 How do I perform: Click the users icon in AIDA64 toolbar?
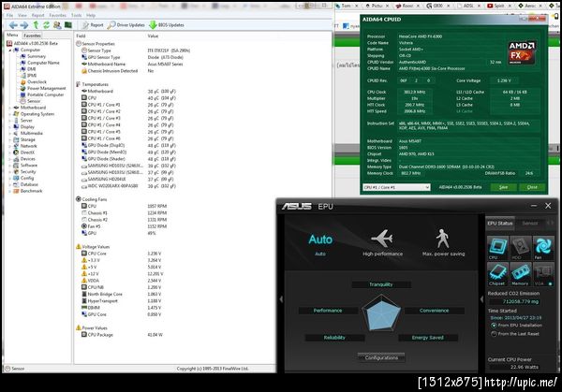click(57, 25)
